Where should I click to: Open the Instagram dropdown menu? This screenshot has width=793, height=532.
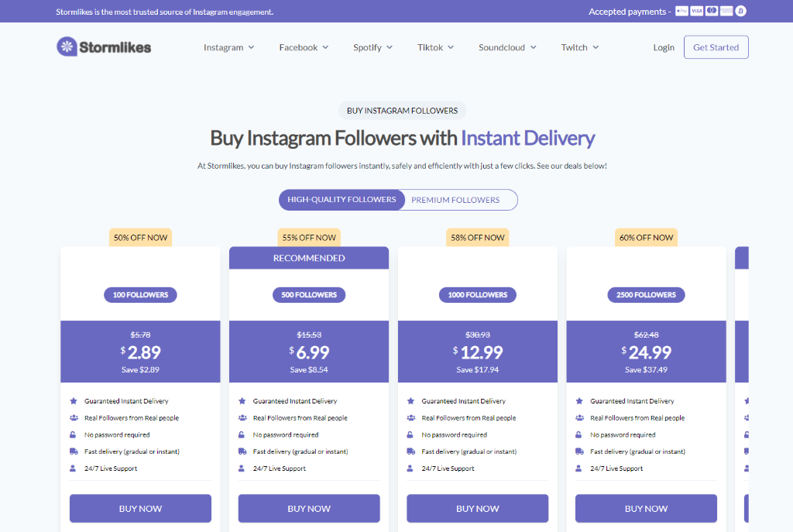click(x=228, y=47)
